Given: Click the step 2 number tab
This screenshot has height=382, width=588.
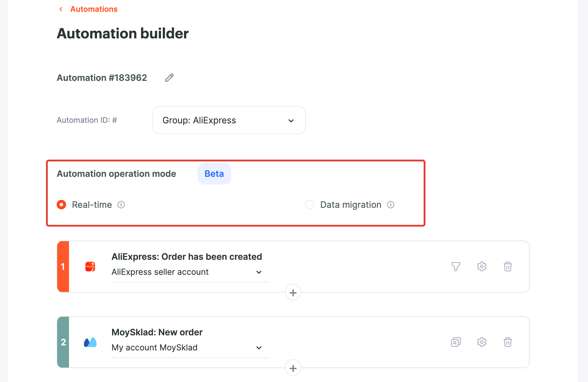Looking at the screenshot, I should (x=63, y=342).
